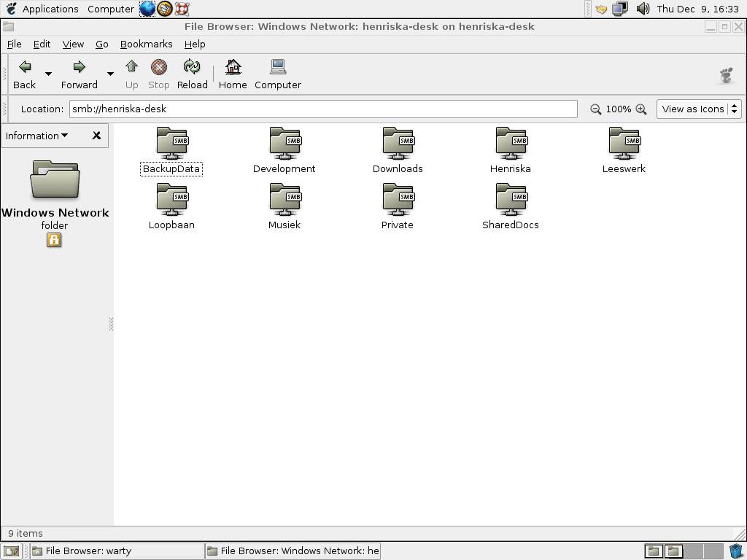Viewport: 747px width, 560px height.
Task: Select the Musiek shared folder
Action: pyautogui.click(x=285, y=200)
